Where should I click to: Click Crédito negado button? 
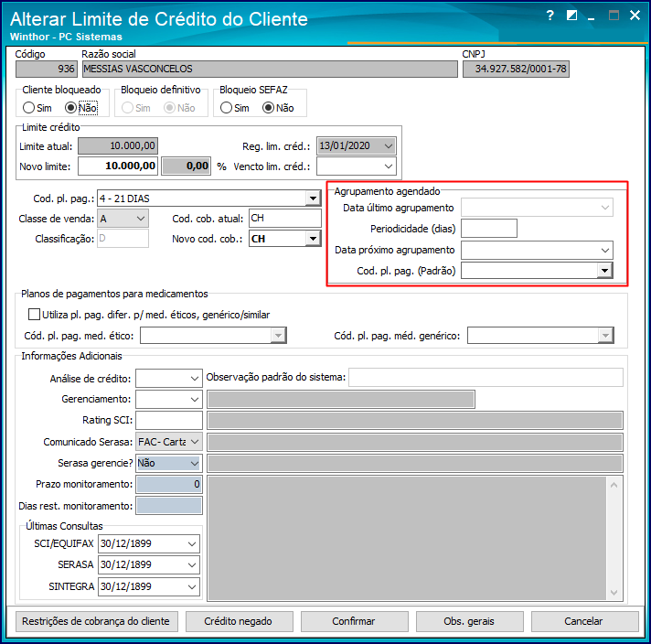pos(239,621)
